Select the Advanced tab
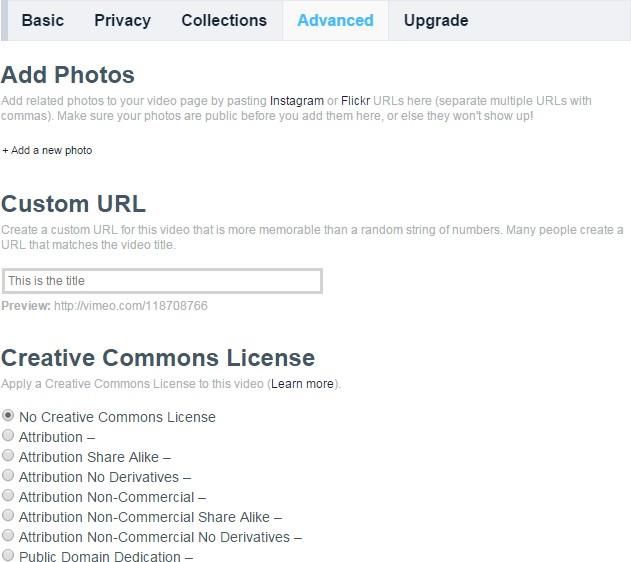The height and width of the screenshot is (562, 631). tap(335, 21)
